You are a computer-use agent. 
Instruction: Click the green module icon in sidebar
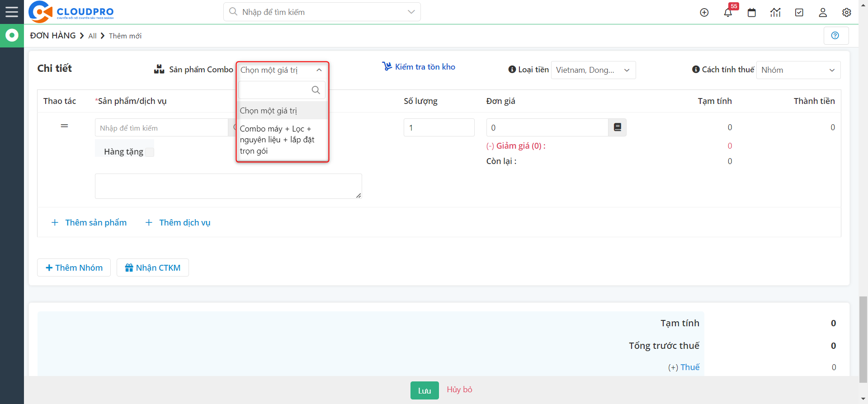[x=12, y=35]
